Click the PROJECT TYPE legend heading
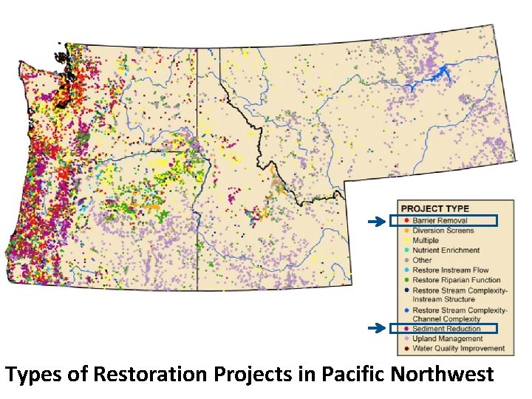Viewport: 532px width, 399px height. click(434, 208)
